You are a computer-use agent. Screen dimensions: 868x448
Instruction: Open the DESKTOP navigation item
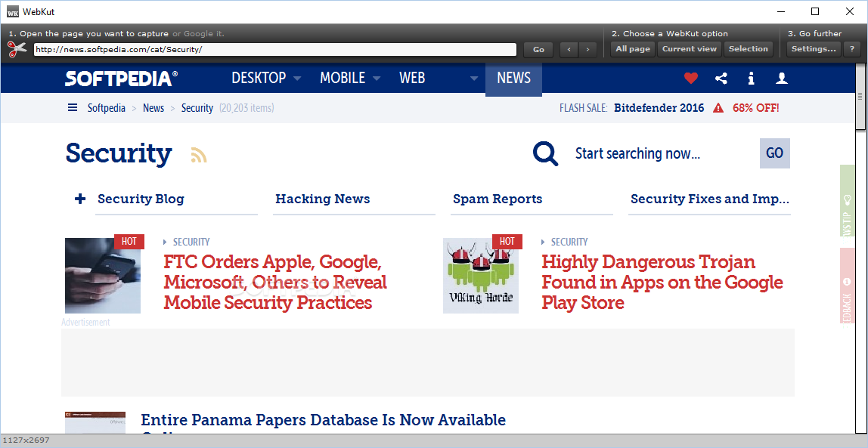[259, 78]
